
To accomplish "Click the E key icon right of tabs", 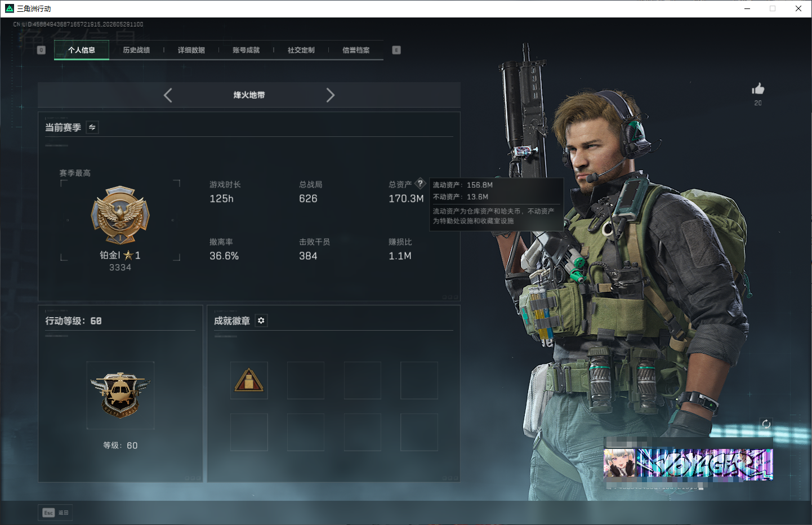I will [396, 50].
